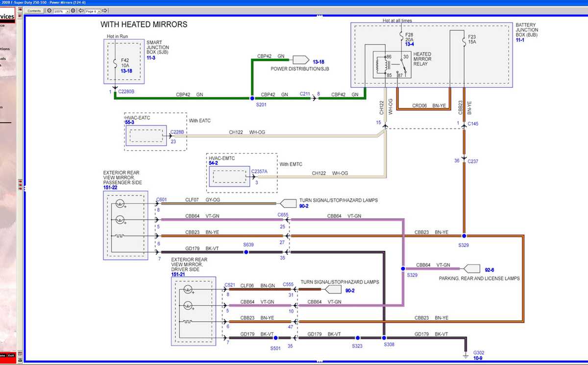Select connector label C228B
Screen dimensions: 588x365
pyautogui.click(x=177, y=131)
